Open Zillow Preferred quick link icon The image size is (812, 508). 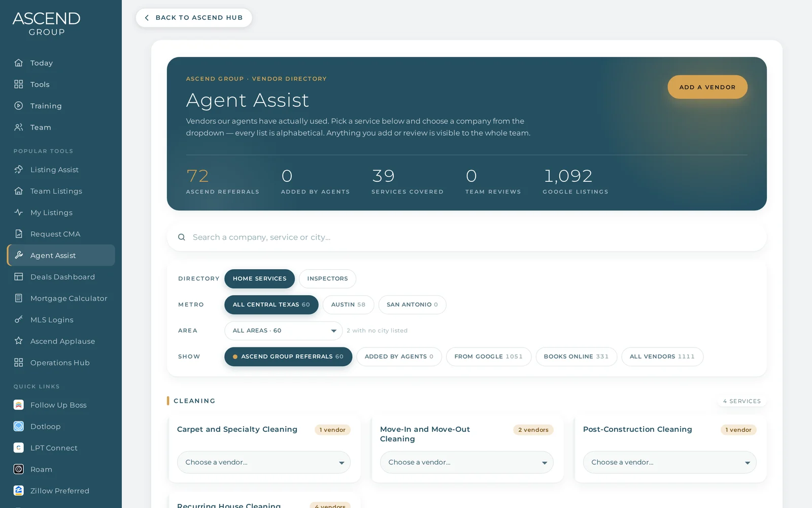tap(19, 491)
